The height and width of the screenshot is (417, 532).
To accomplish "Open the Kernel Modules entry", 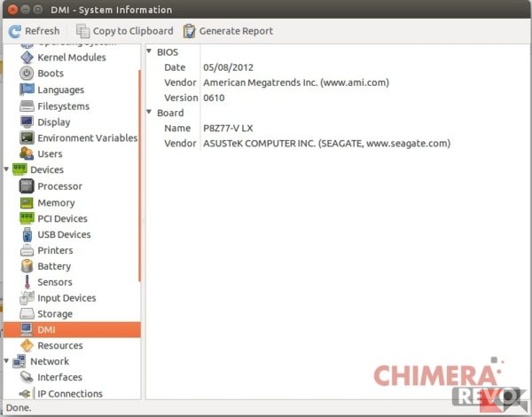I will (72, 58).
